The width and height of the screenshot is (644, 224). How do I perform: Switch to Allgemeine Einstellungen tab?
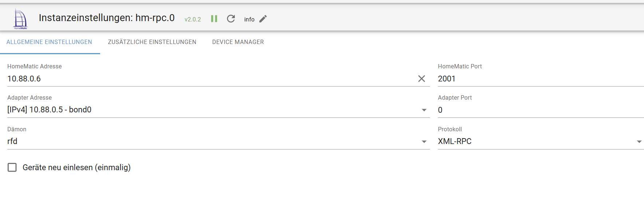pos(50,42)
